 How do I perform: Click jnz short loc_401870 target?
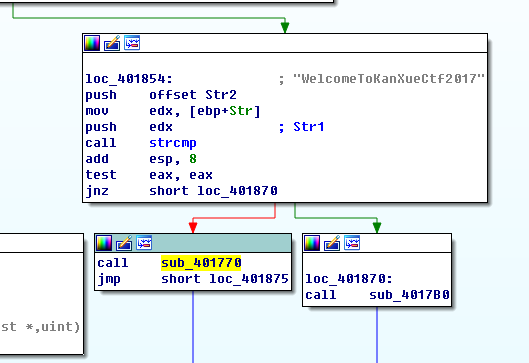click(213, 191)
